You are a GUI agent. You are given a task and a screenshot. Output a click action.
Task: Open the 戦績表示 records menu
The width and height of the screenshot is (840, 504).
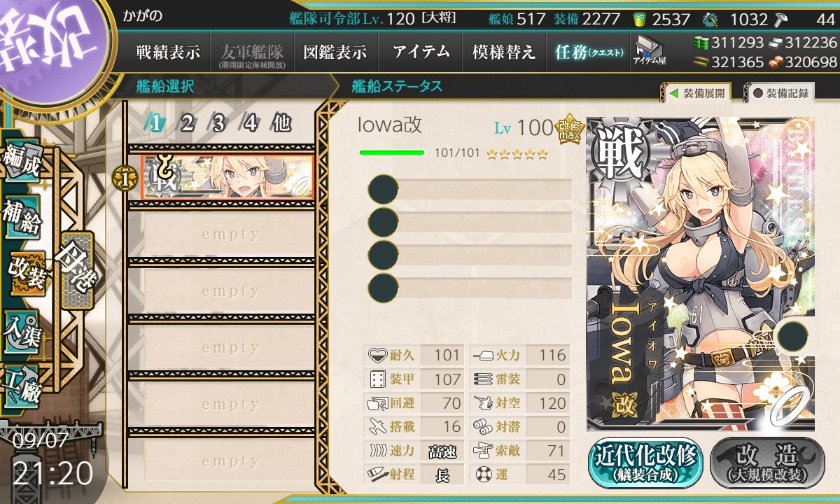168,52
